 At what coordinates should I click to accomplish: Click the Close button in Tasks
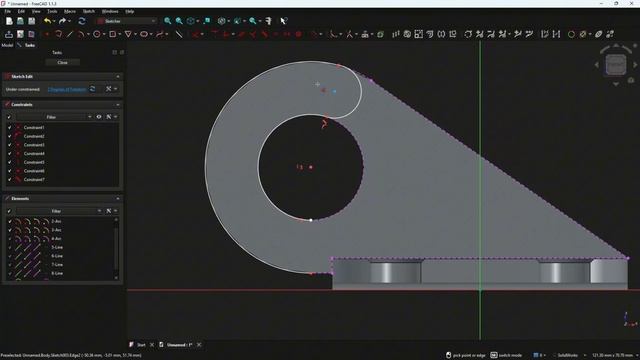pyautogui.click(x=62, y=62)
